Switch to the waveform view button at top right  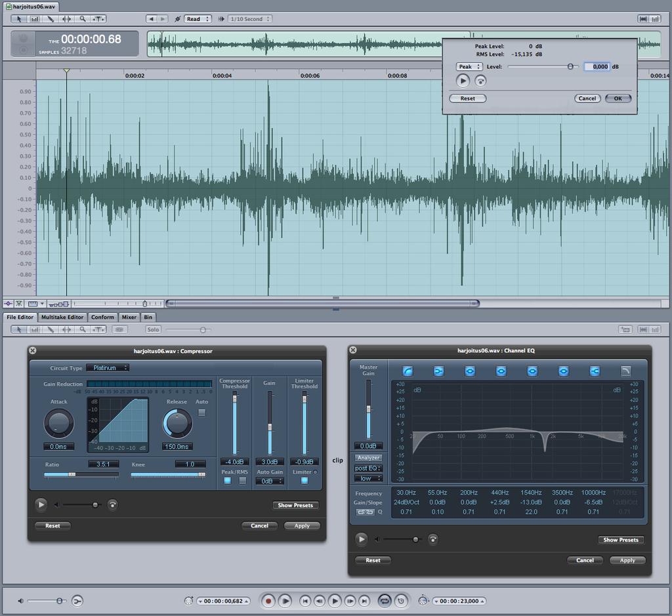click(x=643, y=19)
